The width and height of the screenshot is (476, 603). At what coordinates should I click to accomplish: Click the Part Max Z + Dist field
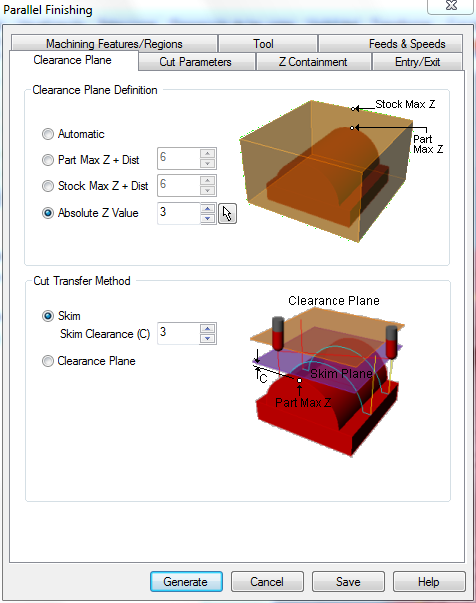click(x=179, y=158)
